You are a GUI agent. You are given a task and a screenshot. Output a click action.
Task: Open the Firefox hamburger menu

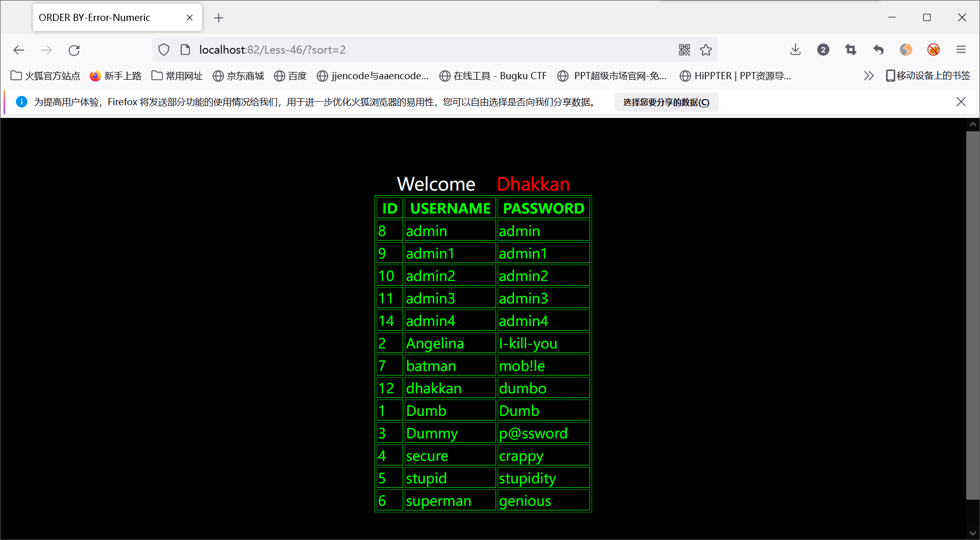(962, 50)
